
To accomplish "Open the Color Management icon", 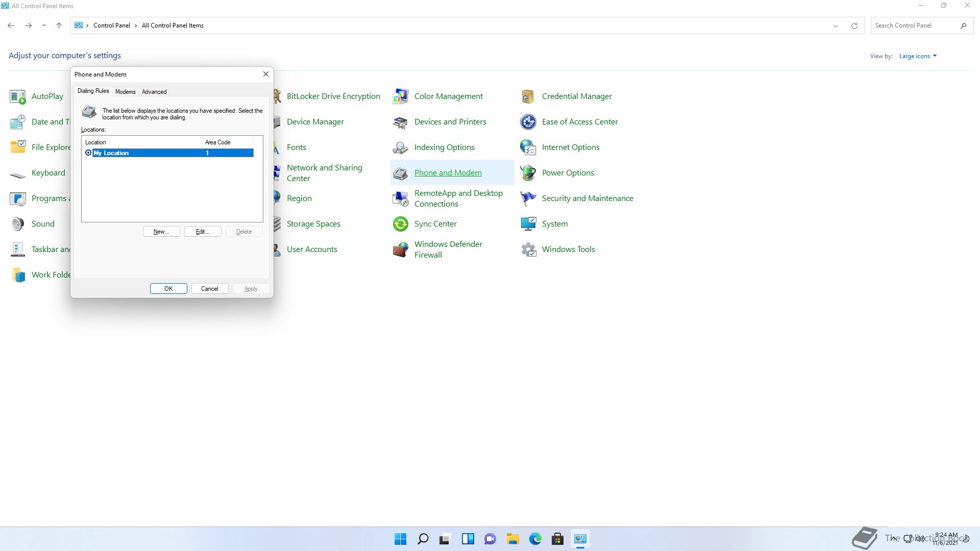I will click(x=401, y=96).
